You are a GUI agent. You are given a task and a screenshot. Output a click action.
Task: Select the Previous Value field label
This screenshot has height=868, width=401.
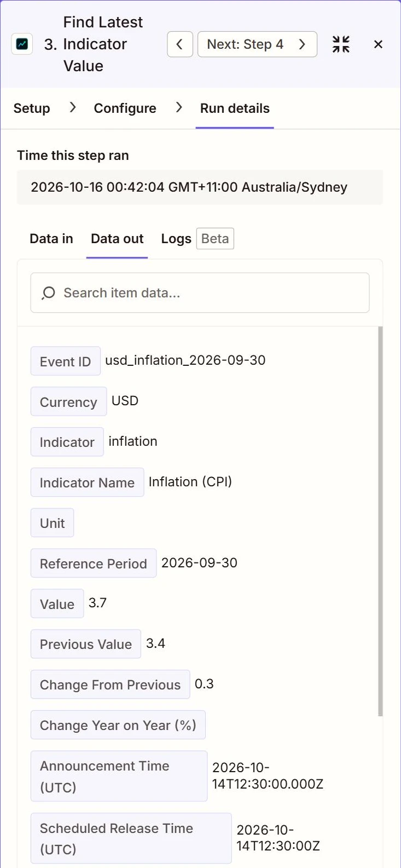click(86, 645)
